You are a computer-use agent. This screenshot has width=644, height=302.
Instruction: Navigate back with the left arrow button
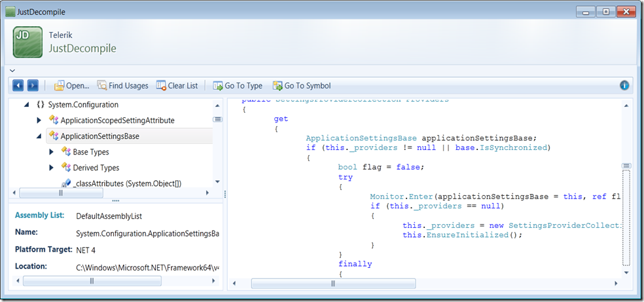18,86
